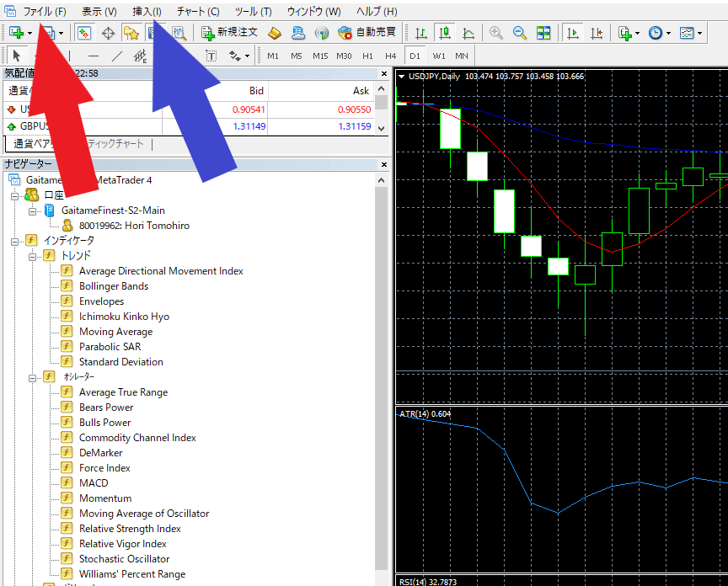Open the chart templates icon

pyautogui.click(x=686, y=33)
